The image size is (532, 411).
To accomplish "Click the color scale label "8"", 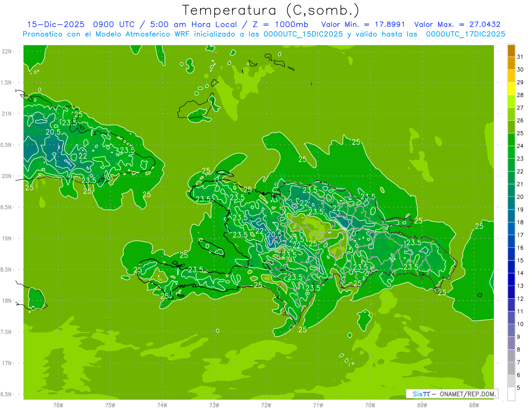I will (518, 349).
